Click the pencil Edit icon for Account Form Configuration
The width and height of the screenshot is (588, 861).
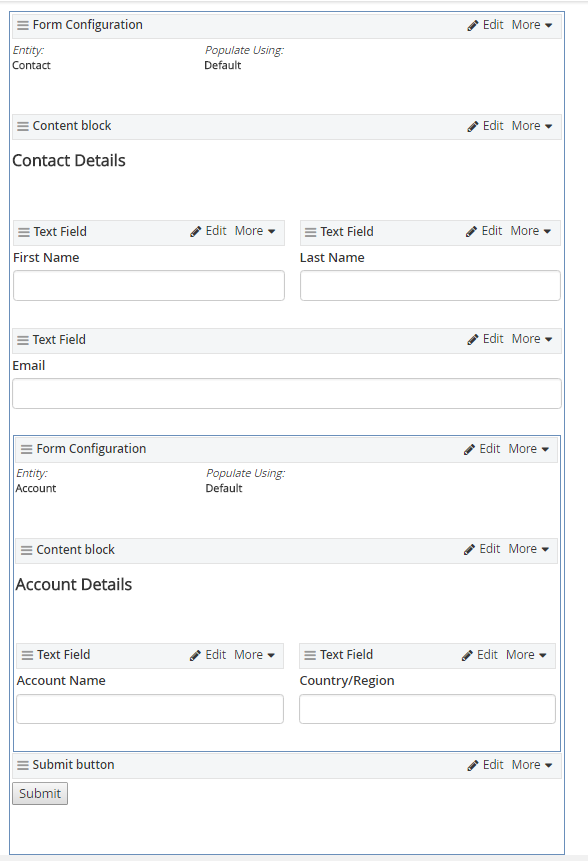click(x=469, y=449)
